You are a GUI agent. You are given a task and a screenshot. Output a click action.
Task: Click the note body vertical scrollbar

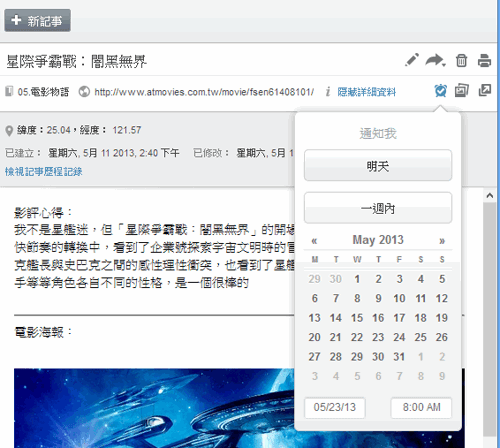[489, 319]
